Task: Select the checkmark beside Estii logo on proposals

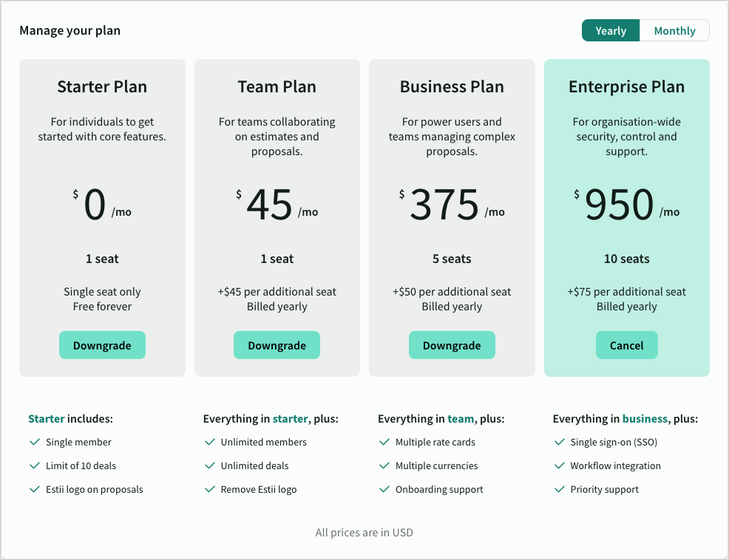Action: click(x=35, y=489)
